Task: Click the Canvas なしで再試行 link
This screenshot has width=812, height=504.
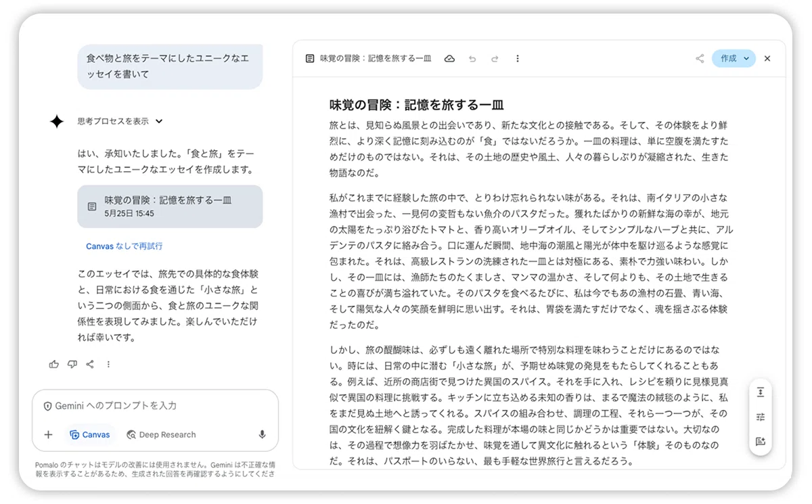Action: click(124, 246)
